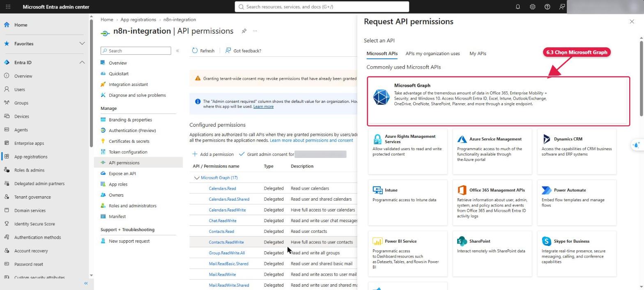Click Add a permission button
This screenshot has width=644, height=290.
pos(213,154)
